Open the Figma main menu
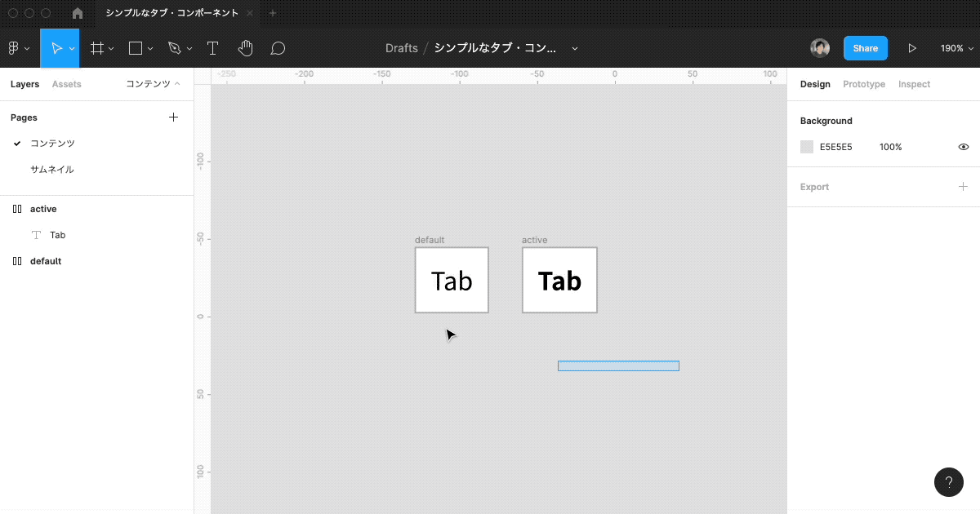The image size is (980, 514). [15, 48]
